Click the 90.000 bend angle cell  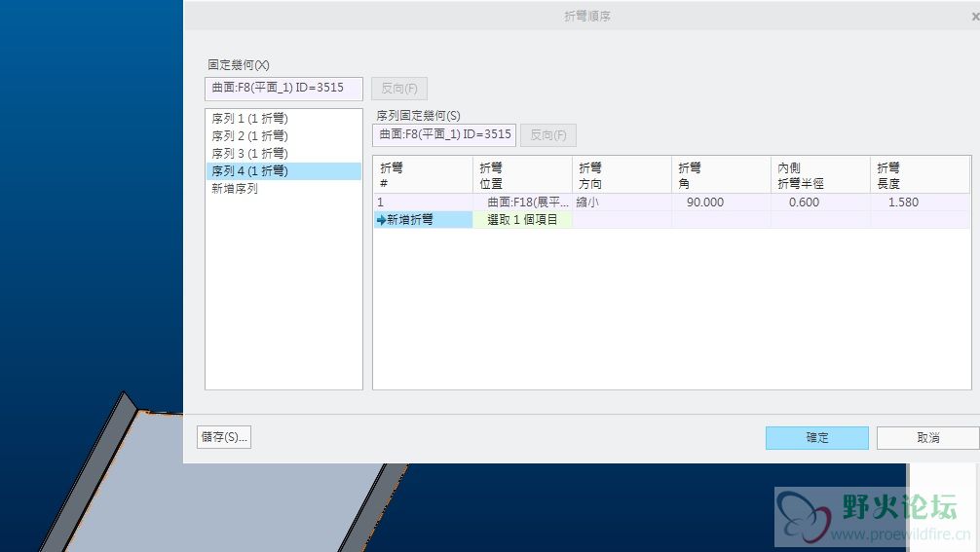click(721, 202)
